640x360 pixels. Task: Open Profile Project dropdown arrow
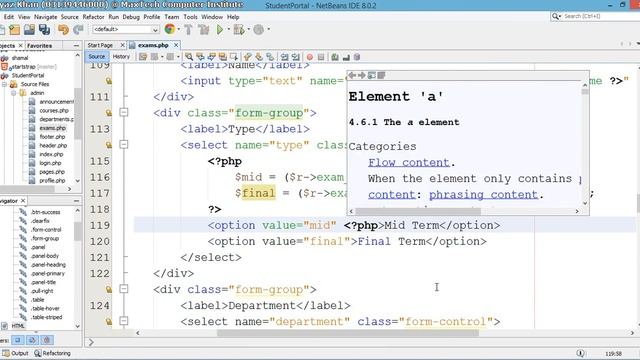(x=268, y=29)
